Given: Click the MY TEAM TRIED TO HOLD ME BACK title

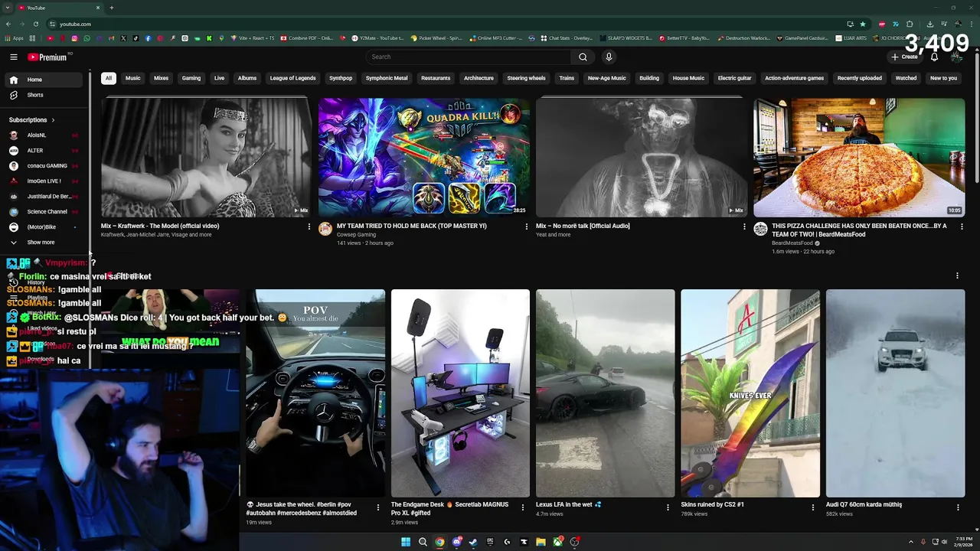Looking at the screenshot, I should [412, 226].
